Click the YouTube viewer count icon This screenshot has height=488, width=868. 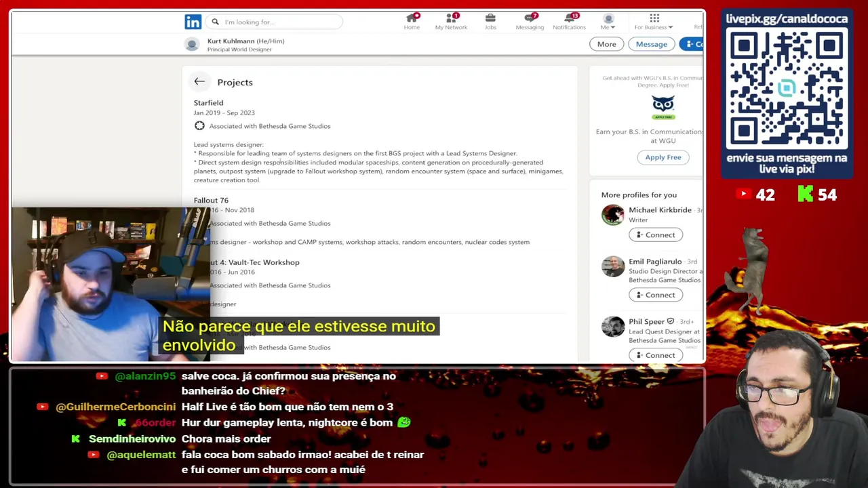click(x=743, y=195)
